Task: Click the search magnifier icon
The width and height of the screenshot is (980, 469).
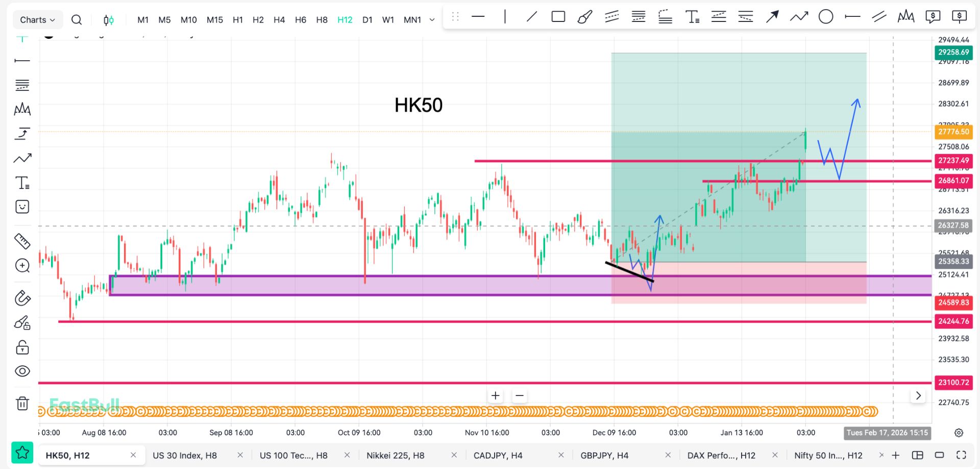Action: [77, 20]
